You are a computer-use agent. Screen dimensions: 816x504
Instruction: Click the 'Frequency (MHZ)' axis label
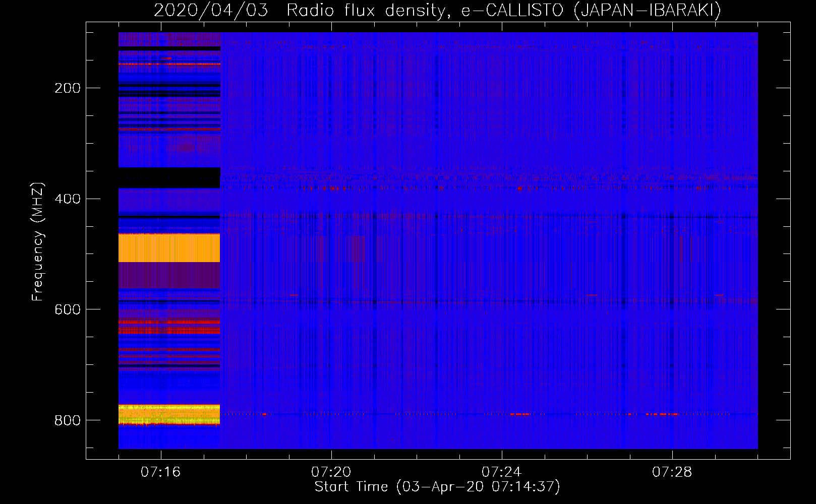coord(38,242)
